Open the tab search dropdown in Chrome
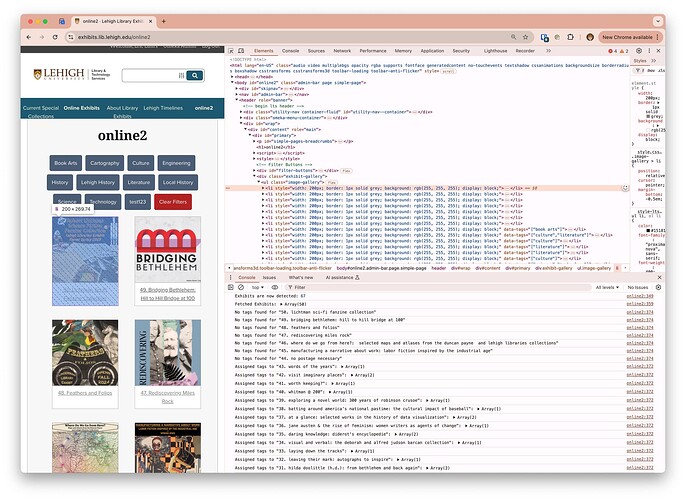Screen dimensions: 686x500 click(658, 21)
